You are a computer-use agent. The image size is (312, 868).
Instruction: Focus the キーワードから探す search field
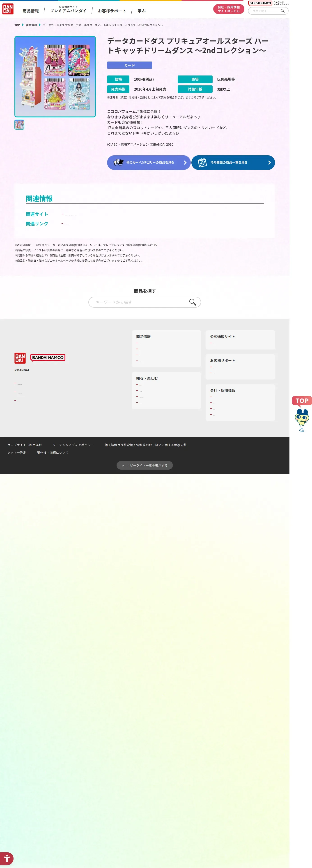tap(145, 302)
